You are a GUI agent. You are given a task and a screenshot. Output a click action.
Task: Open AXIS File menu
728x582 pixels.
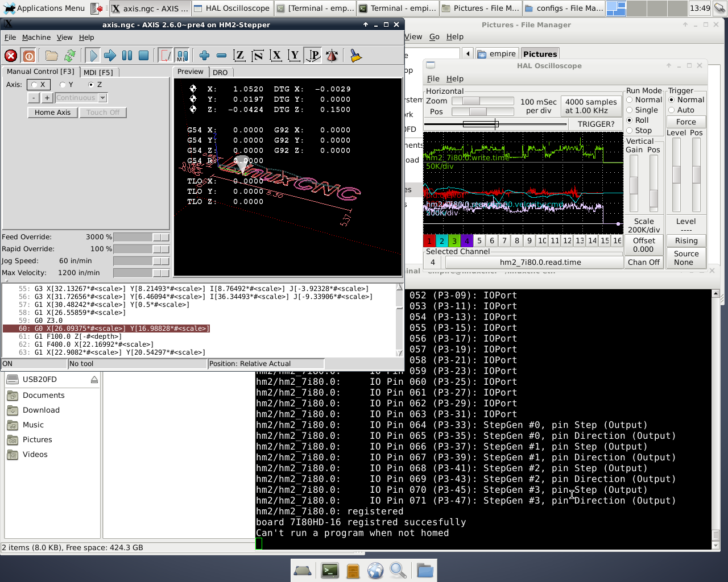pyautogui.click(x=10, y=38)
